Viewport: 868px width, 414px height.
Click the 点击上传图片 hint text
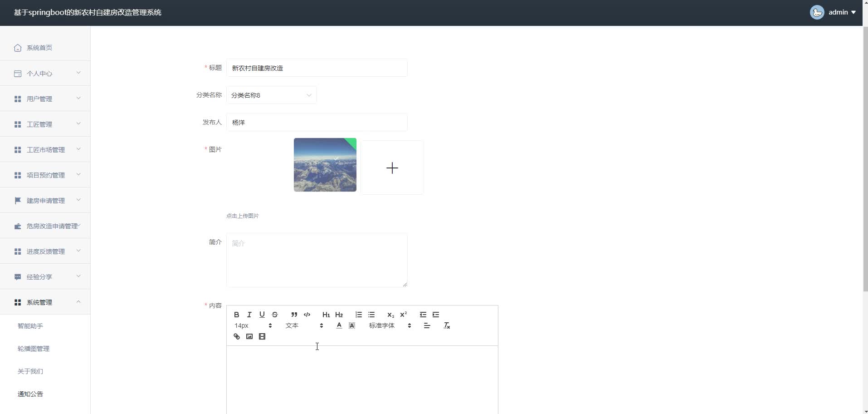(243, 216)
